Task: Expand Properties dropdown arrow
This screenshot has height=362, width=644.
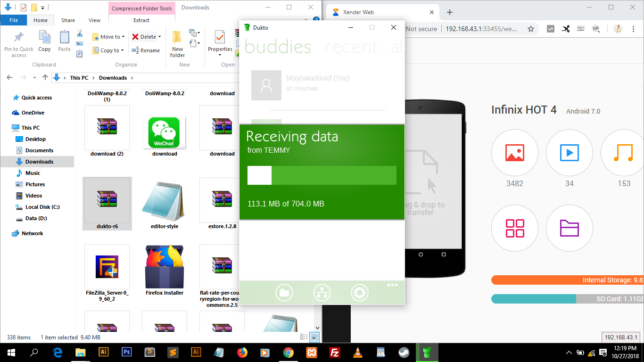Action: (x=220, y=55)
